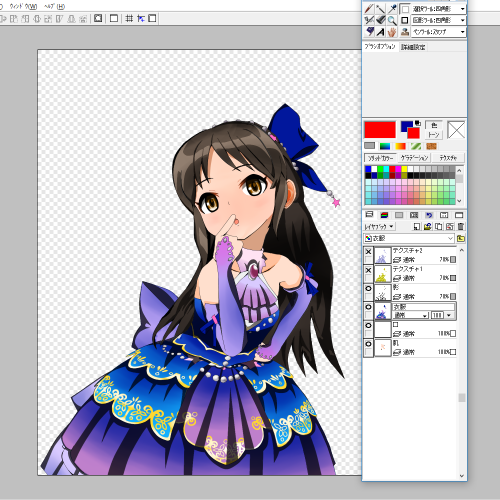
Task: Select the ソリッドカラー tab
Action: 380,158
